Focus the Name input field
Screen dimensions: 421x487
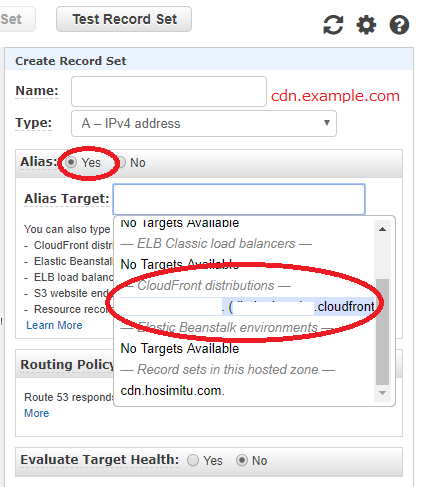(169, 91)
